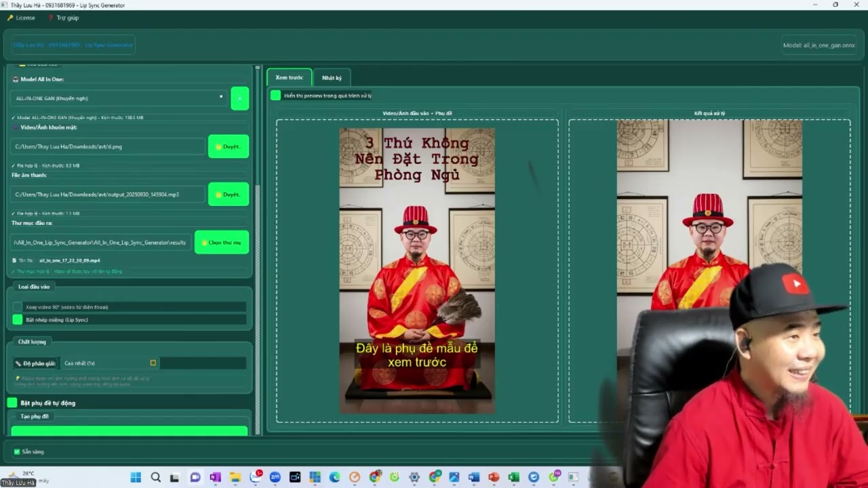868x488 pixels.
Task: Open Microsoft Word from the taskbar
Action: pyautogui.click(x=473, y=477)
